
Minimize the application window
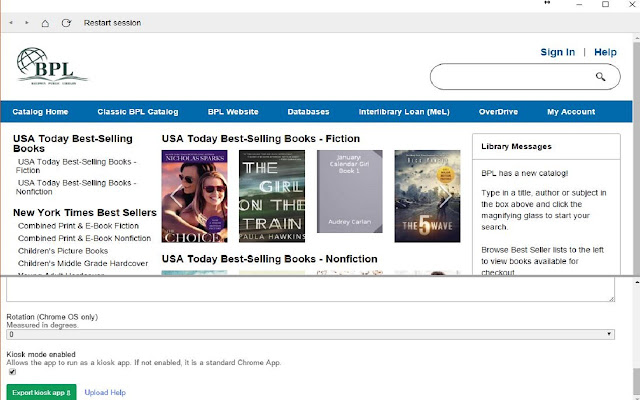coord(580,4)
